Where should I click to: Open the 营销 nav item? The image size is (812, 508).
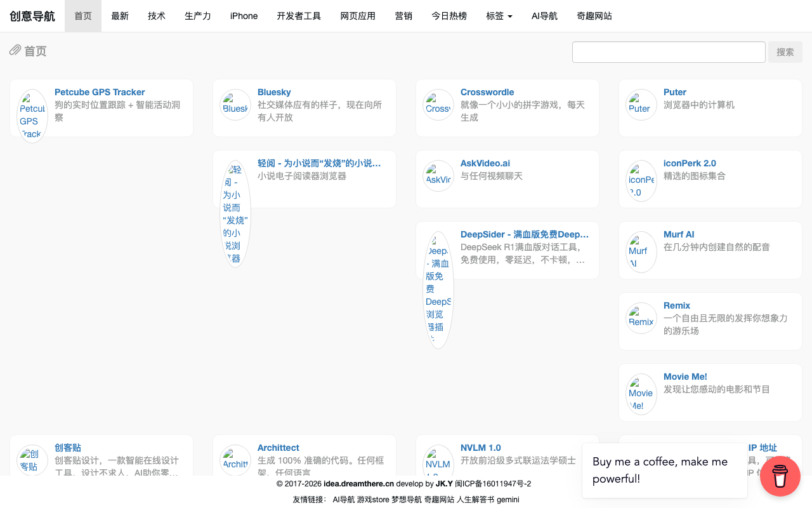(403, 16)
